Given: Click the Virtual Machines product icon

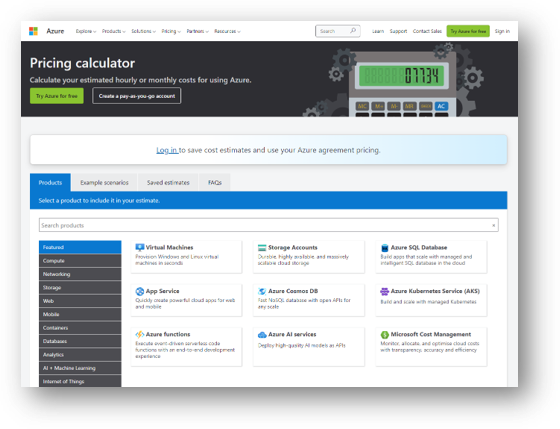Looking at the screenshot, I should [x=140, y=247].
